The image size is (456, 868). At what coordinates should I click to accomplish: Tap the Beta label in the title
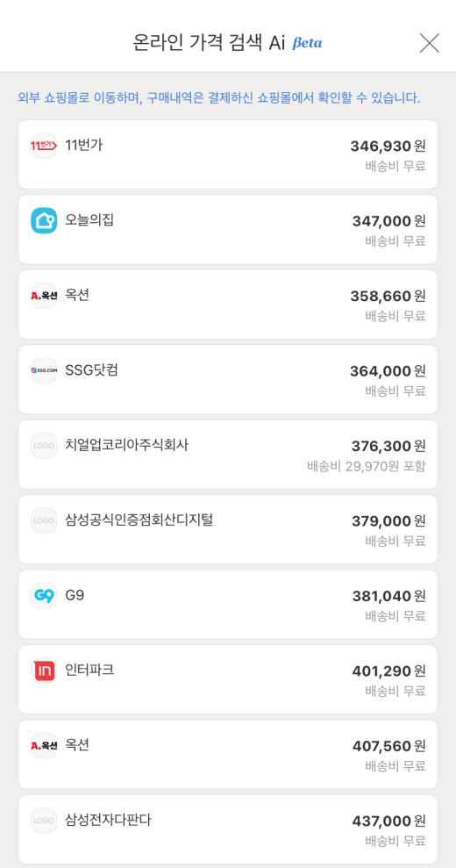[x=307, y=43]
